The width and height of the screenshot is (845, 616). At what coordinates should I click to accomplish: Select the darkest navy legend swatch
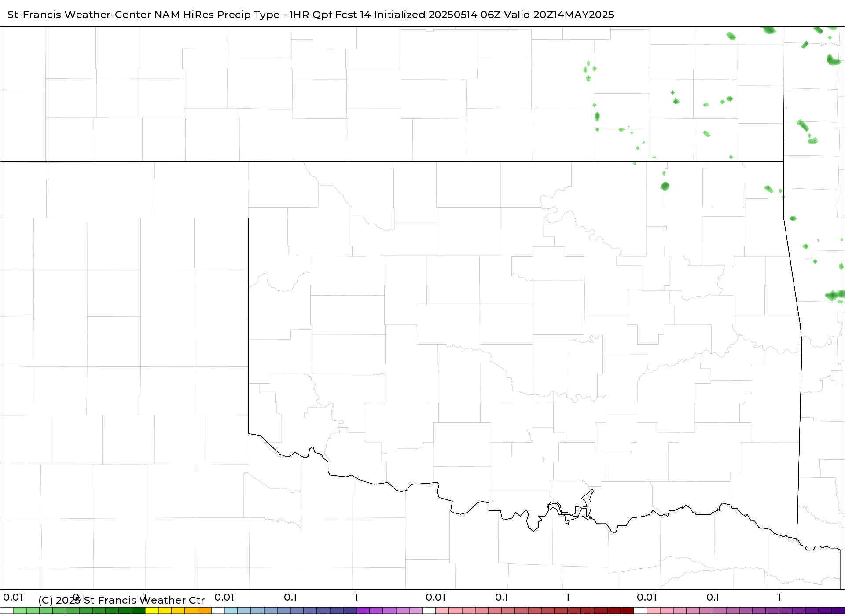(x=350, y=611)
